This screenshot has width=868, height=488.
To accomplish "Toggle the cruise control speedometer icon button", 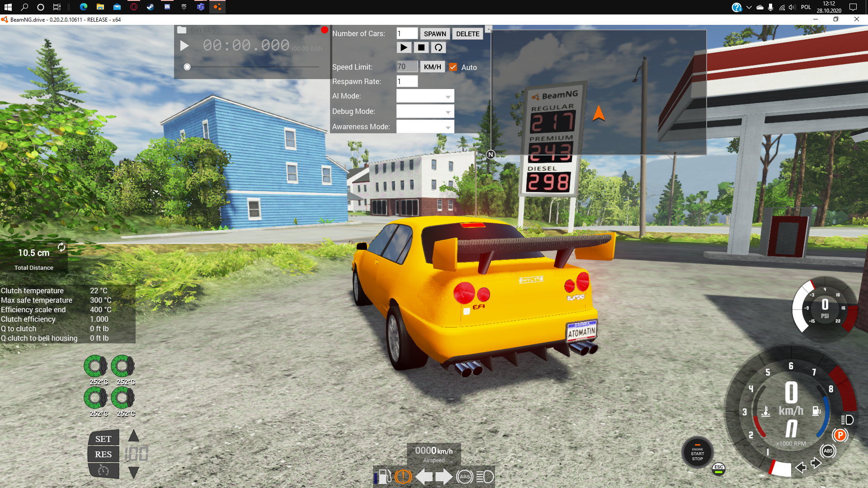I will tap(103, 470).
